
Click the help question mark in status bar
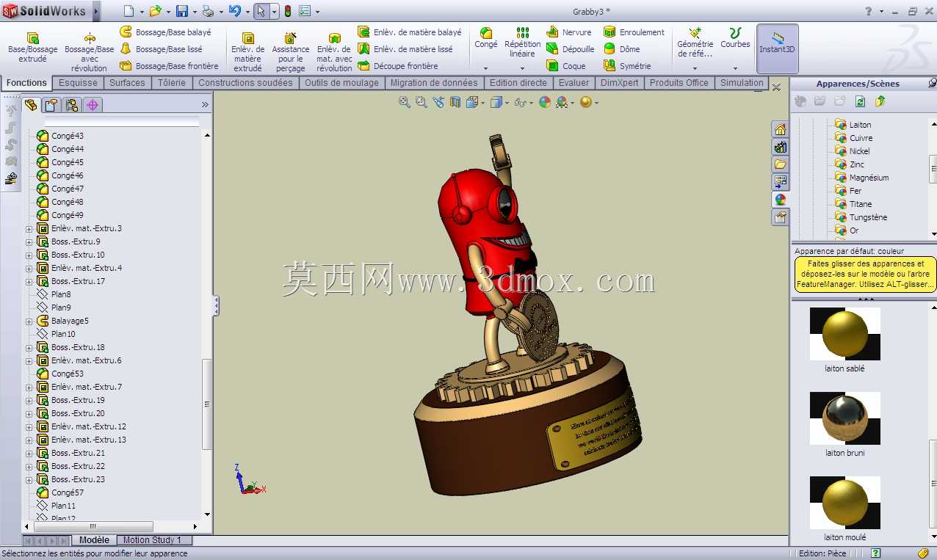click(x=875, y=553)
